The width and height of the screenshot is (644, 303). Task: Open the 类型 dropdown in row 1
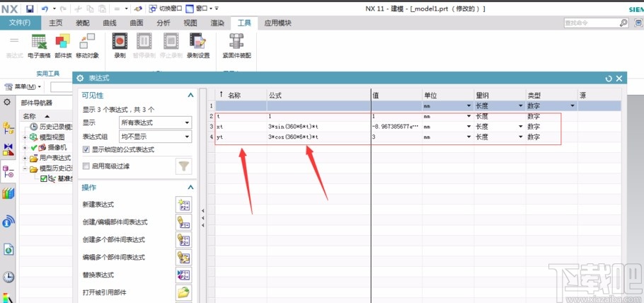572,106
